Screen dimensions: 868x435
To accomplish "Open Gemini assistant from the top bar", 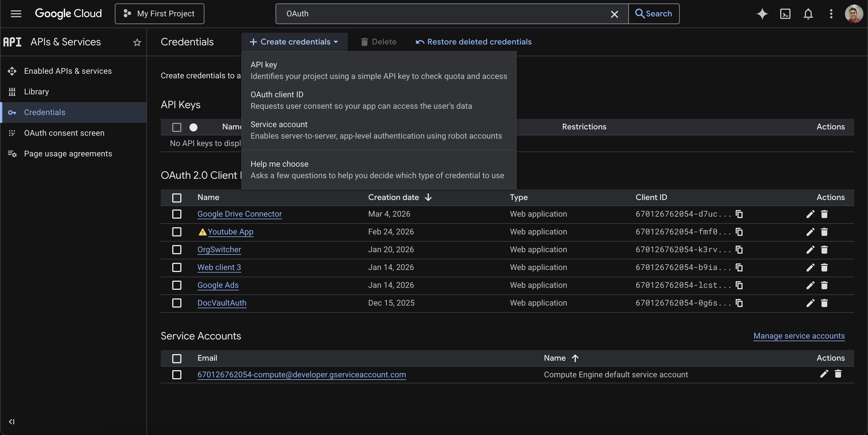I will [762, 14].
